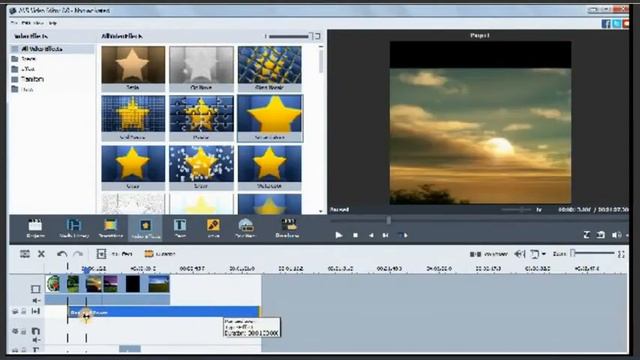
Task: Click the effects list vertical scrollbar
Action: pyautogui.click(x=320, y=61)
